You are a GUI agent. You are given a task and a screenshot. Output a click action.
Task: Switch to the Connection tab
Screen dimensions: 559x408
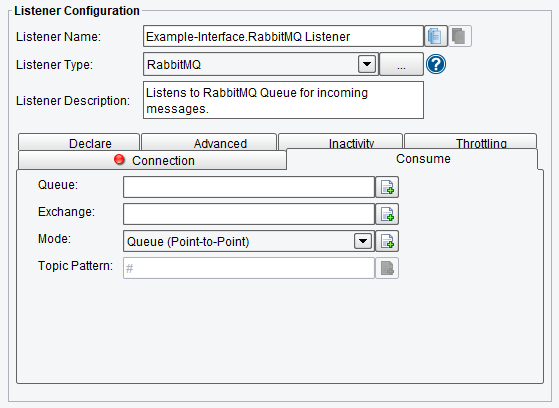coord(152,160)
